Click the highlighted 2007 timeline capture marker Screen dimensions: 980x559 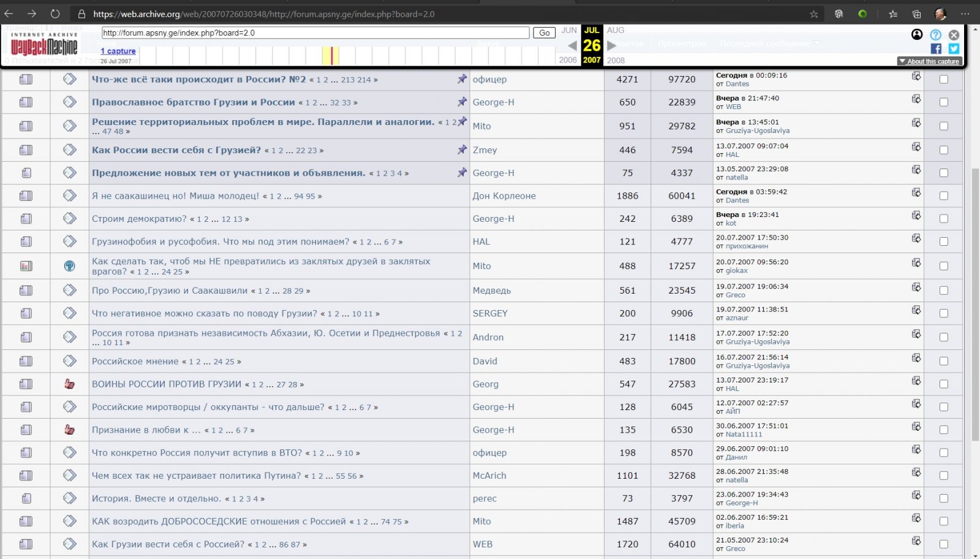[331, 56]
